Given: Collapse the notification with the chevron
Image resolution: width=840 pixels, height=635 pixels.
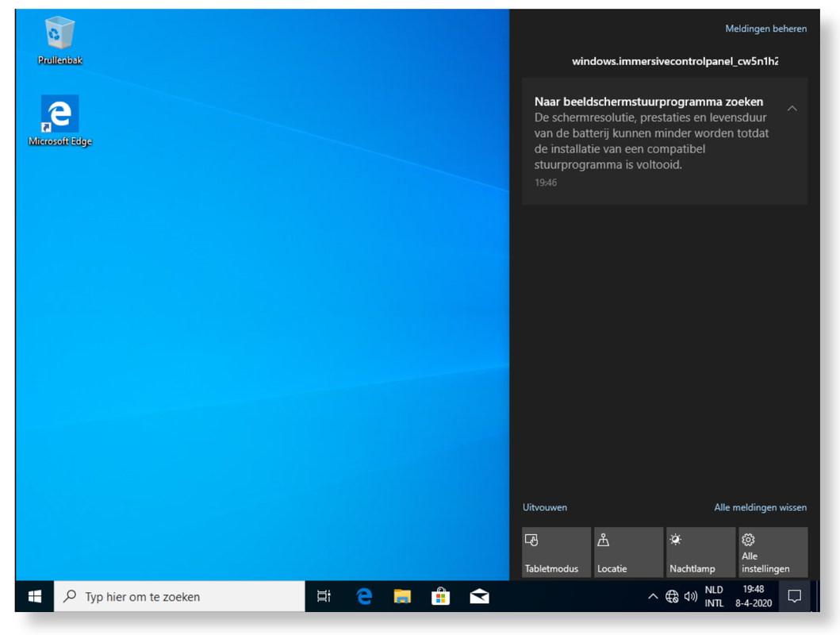Looking at the screenshot, I should click(792, 108).
